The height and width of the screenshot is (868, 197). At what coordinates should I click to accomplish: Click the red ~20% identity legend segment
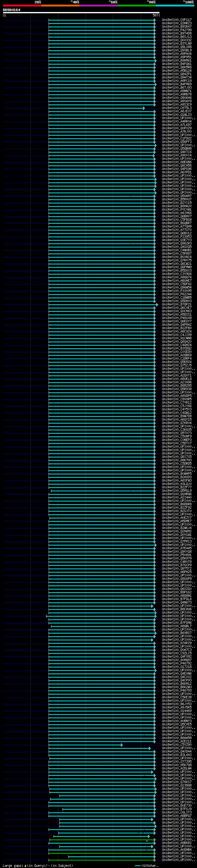[x=22, y=6]
